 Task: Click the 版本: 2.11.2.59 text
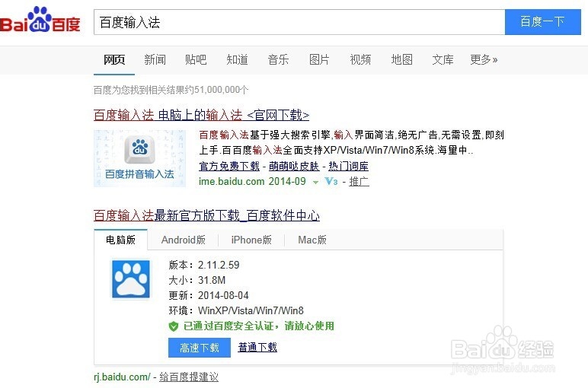tap(204, 266)
